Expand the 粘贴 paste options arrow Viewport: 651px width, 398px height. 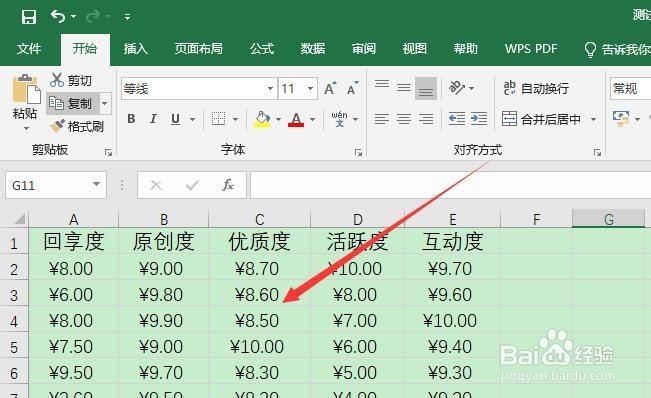click(26, 128)
